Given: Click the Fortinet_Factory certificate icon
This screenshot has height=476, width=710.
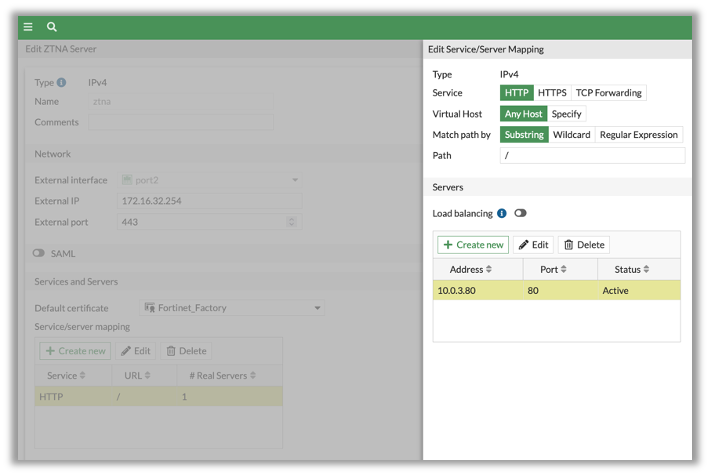Looking at the screenshot, I should [149, 308].
